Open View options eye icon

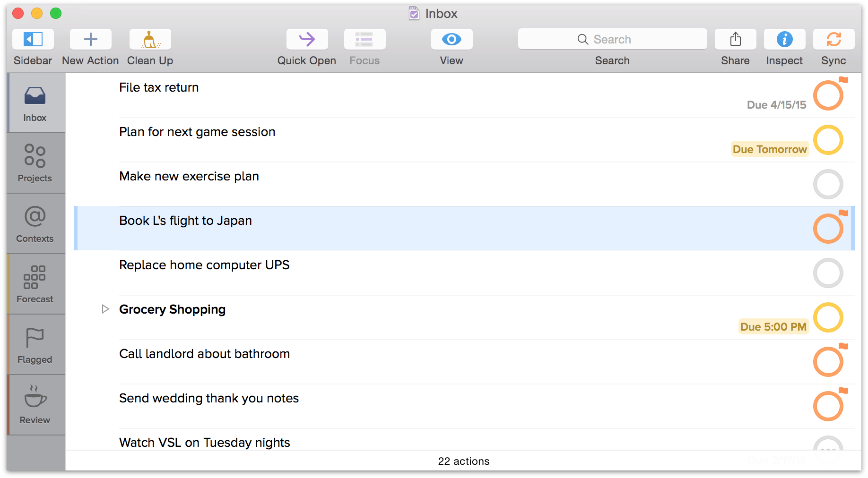(451, 39)
